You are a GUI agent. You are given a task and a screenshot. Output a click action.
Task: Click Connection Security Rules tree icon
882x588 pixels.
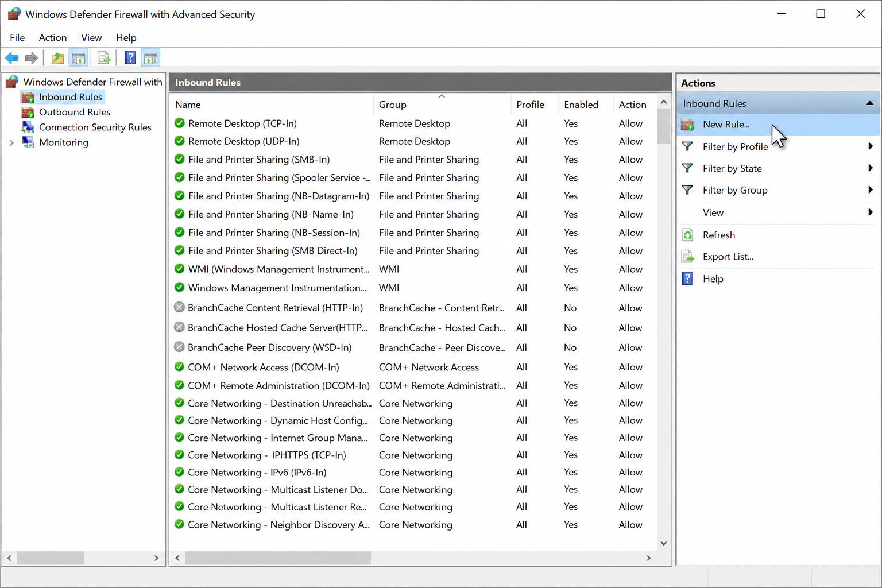tap(28, 127)
